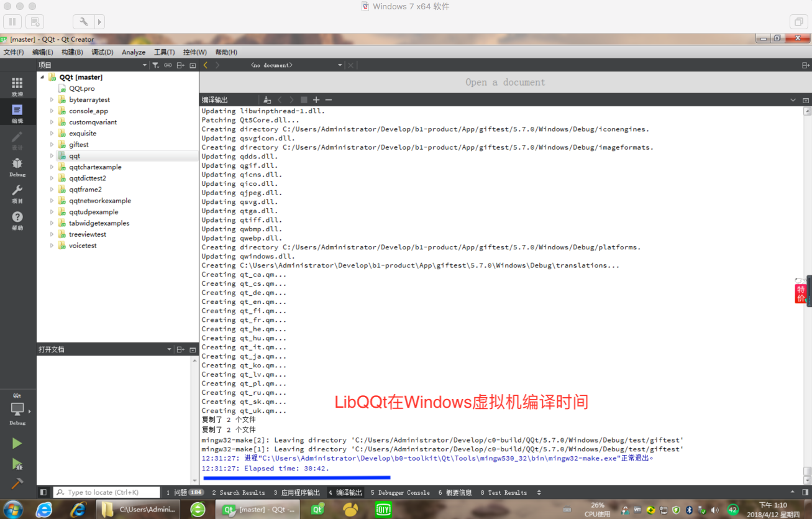Switch to 3 应用程序输出 pane
The height and width of the screenshot is (519, 812).
tap(297, 492)
